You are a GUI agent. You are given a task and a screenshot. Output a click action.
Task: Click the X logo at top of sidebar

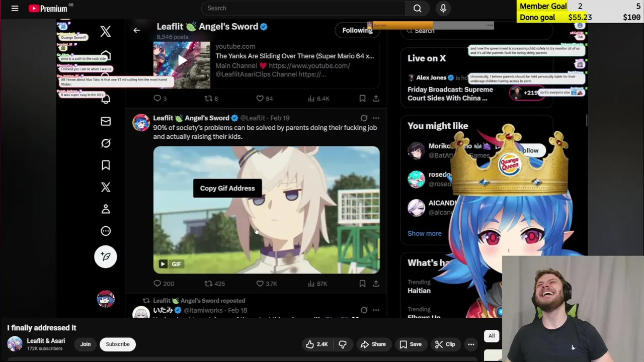click(x=106, y=32)
